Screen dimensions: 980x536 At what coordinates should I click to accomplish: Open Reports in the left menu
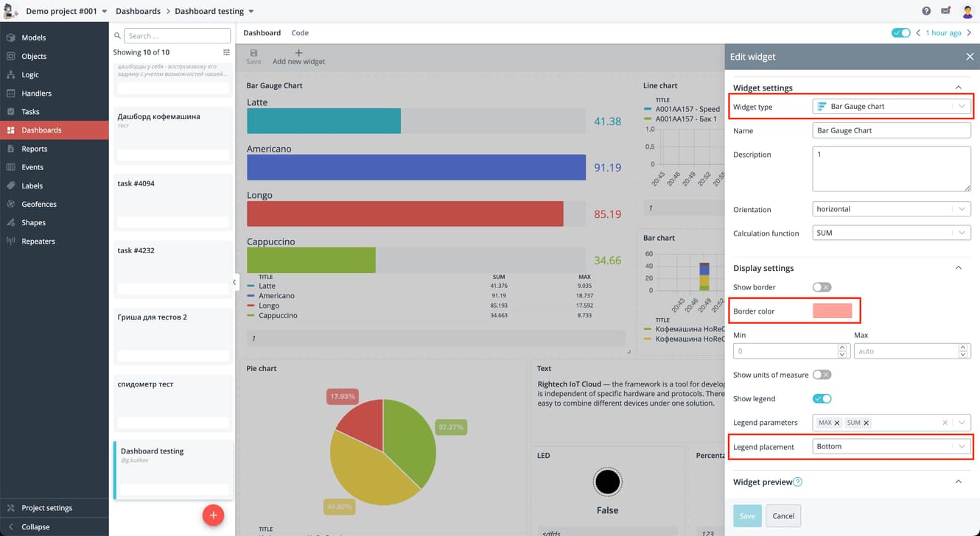(x=35, y=149)
